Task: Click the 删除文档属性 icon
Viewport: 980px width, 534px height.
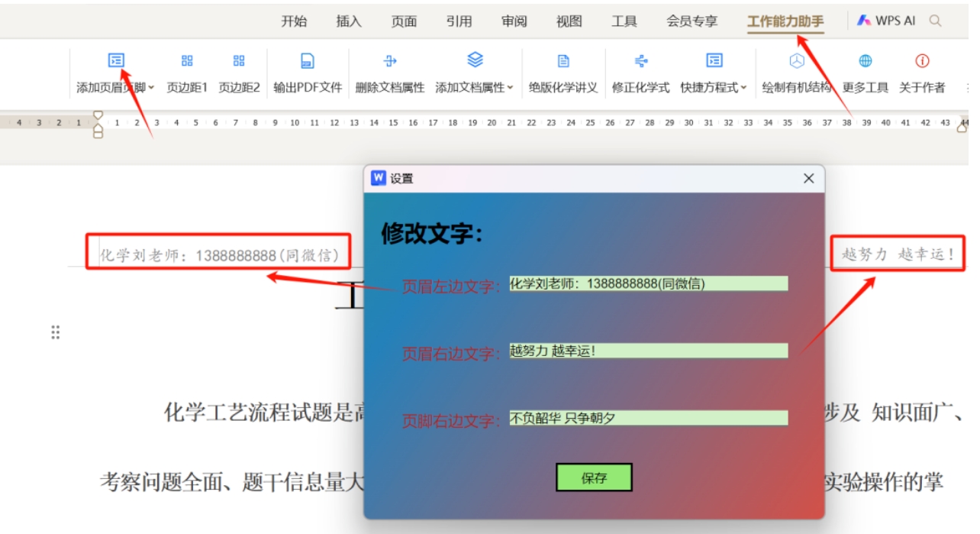Action: click(x=389, y=61)
